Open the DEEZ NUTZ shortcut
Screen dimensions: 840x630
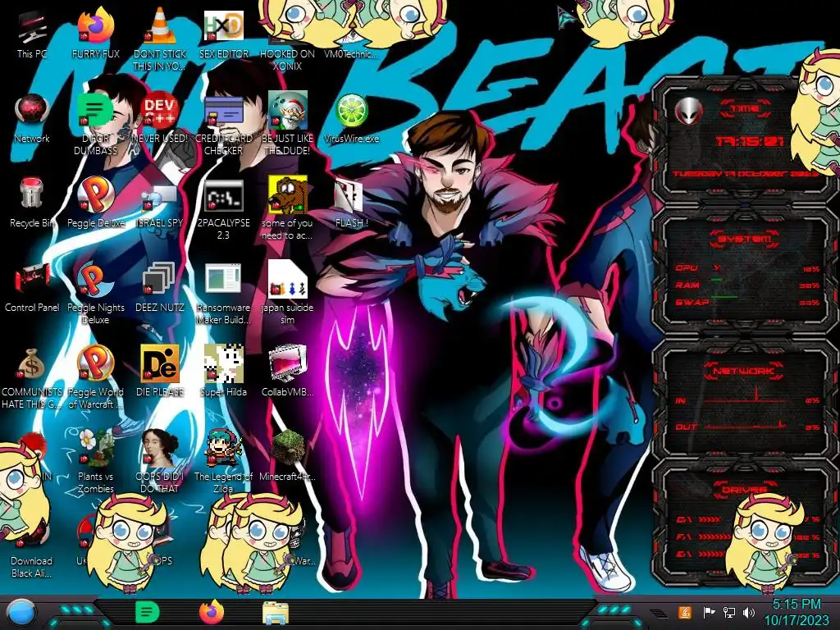tap(160, 288)
